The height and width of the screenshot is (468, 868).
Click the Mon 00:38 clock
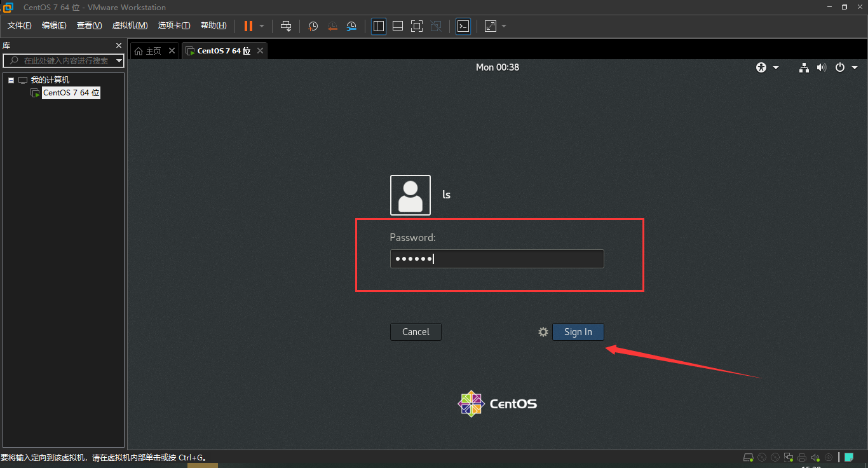pyautogui.click(x=498, y=67)
